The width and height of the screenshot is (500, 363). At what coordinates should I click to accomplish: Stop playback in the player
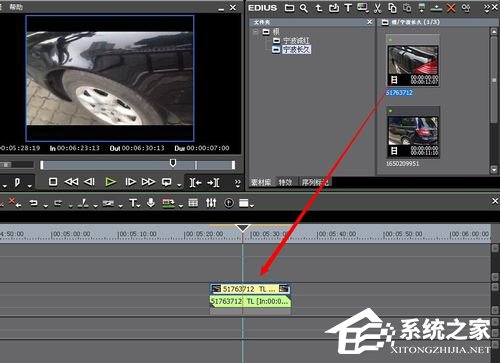point(53,182)
